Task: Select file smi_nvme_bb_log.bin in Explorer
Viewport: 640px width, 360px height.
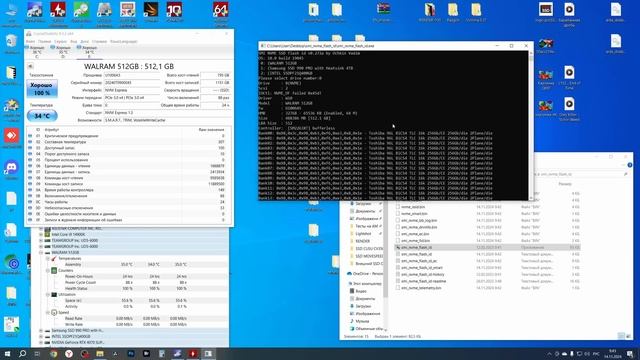Action: (419, 220)
